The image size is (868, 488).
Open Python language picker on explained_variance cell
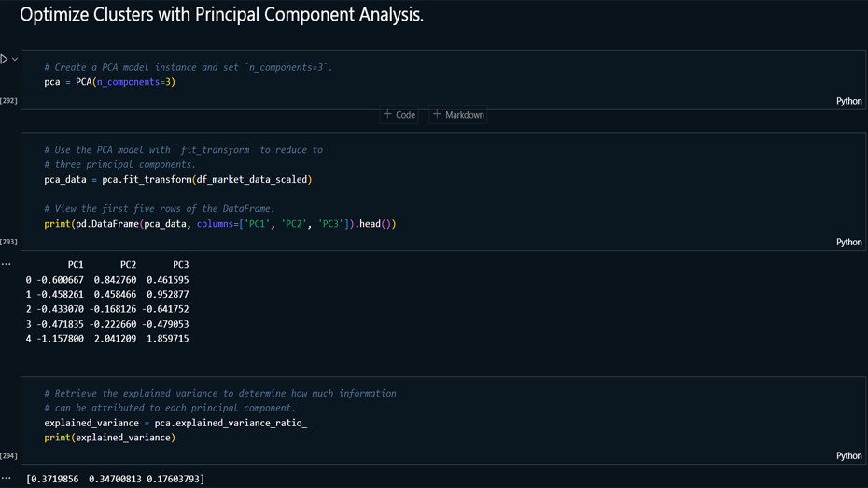848,456
